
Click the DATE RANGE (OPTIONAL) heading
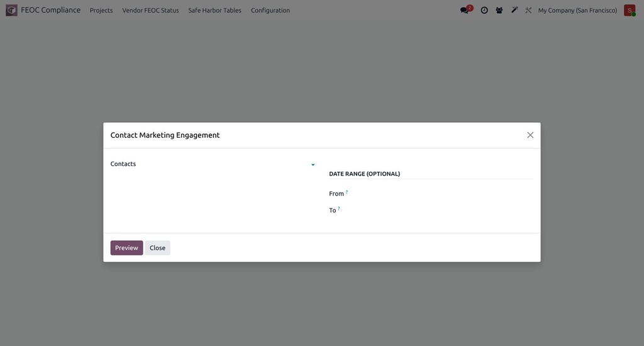[x=364, y=174]
